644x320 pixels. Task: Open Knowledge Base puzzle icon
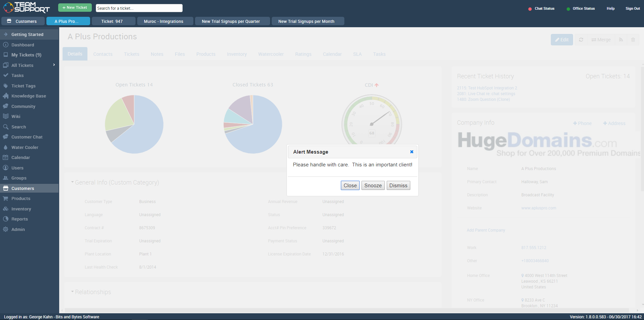[6, 96]
